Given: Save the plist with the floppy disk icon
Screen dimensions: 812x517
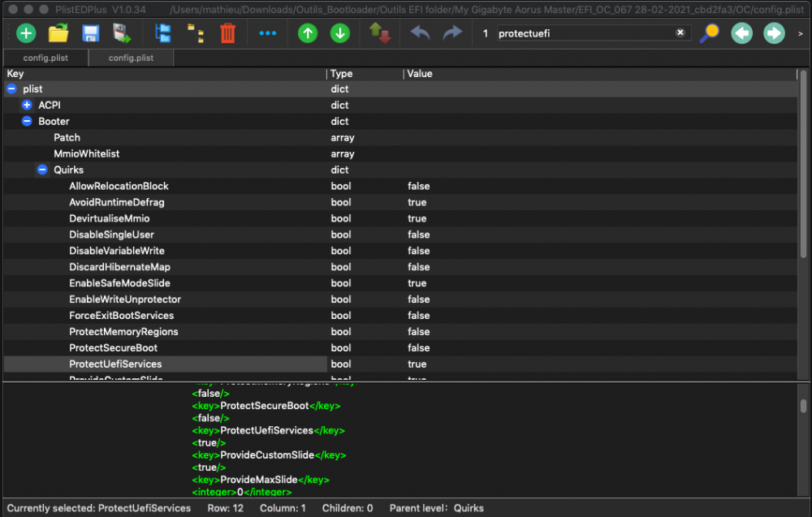Looking at the screenshot, I should (91, 33).
